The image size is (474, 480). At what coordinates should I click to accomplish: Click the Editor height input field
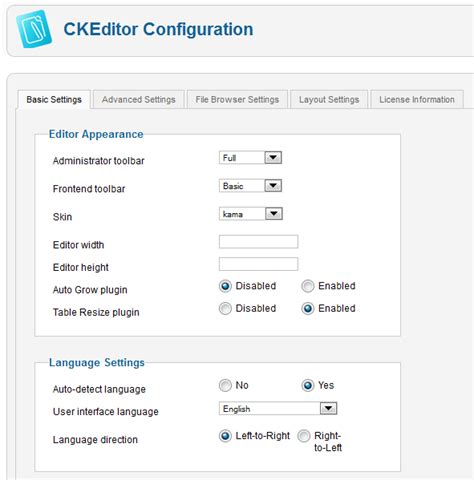pyautogui.click(x=258, y=264)
